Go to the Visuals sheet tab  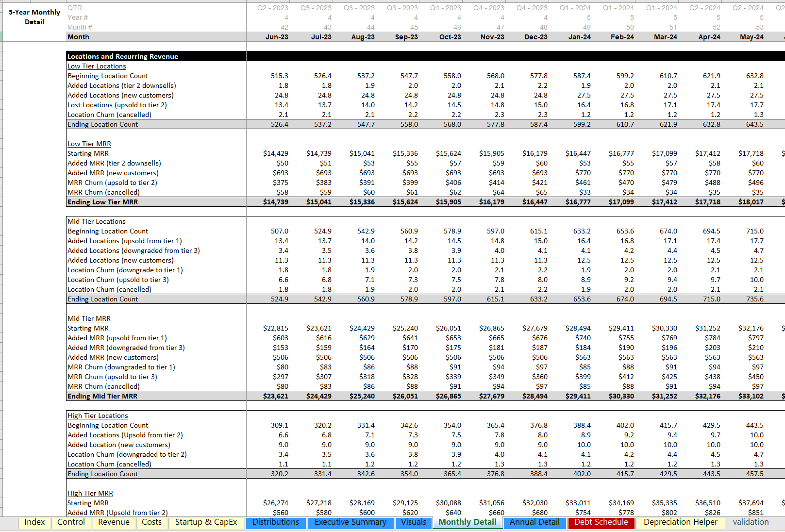[x=414, y=522]
